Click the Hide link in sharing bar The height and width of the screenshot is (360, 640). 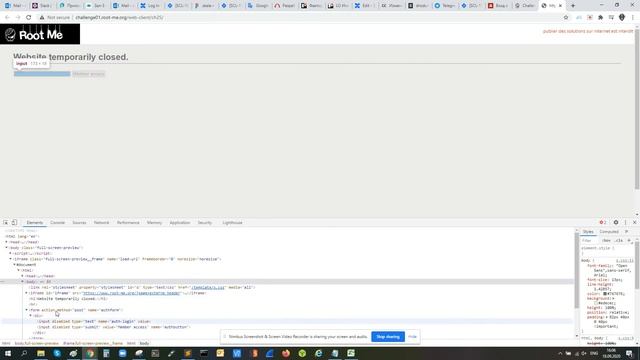coord(412,337)
